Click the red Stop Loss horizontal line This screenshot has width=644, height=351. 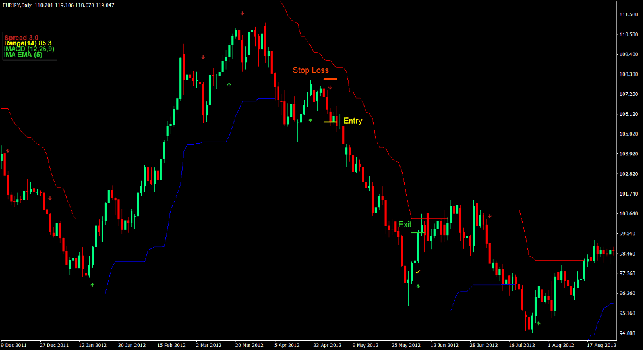(330, 79)
